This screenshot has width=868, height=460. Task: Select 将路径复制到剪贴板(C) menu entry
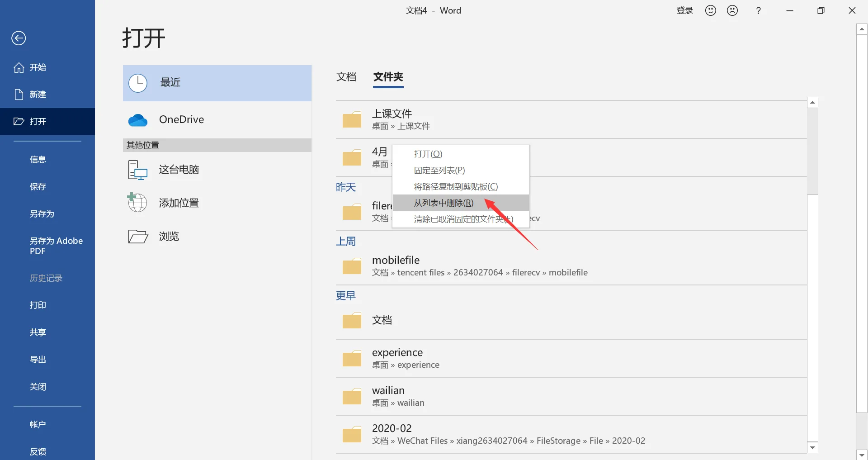461,186
